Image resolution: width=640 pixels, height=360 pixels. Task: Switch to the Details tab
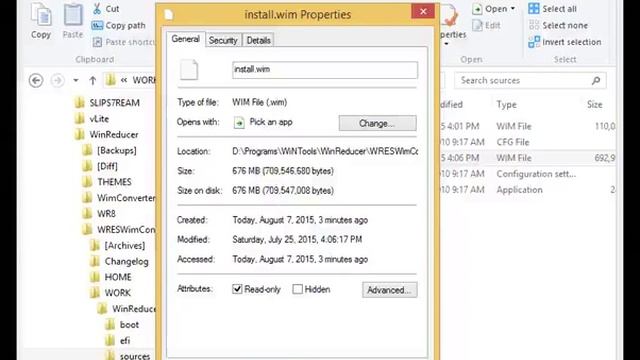[x=258, y=40]
